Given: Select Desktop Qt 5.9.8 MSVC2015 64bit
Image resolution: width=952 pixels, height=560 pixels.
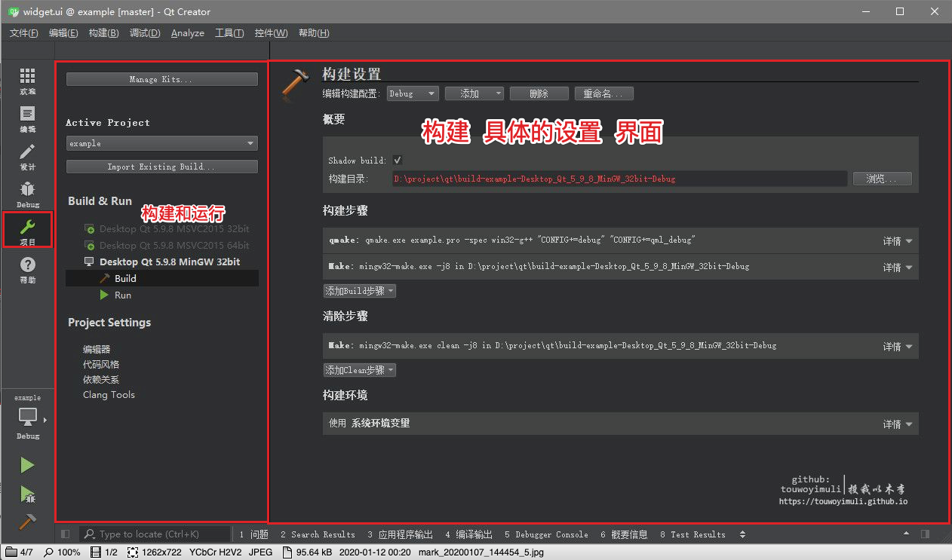Looking at the screenshot, I should (x=174, y=246).
